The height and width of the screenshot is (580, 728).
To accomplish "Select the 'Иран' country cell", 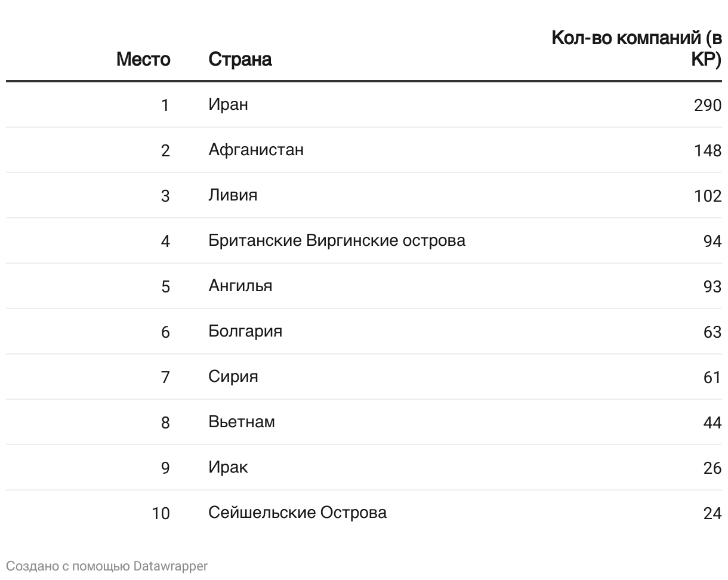I will 229,104.
